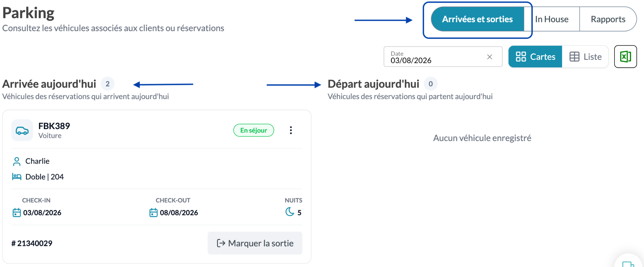644x267 pixels.
Task: Click the bed icon beside Doble | 204
Action: 17,177
